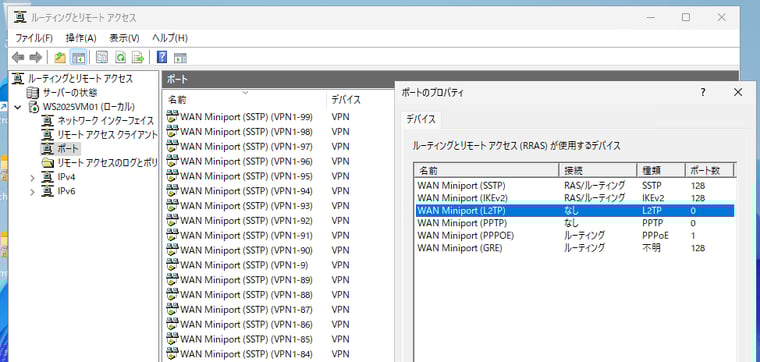Sort devices by 名前 header in properties dialog
Image resolution: width=760 pixels, height=362 pixels.
point(486,170)
